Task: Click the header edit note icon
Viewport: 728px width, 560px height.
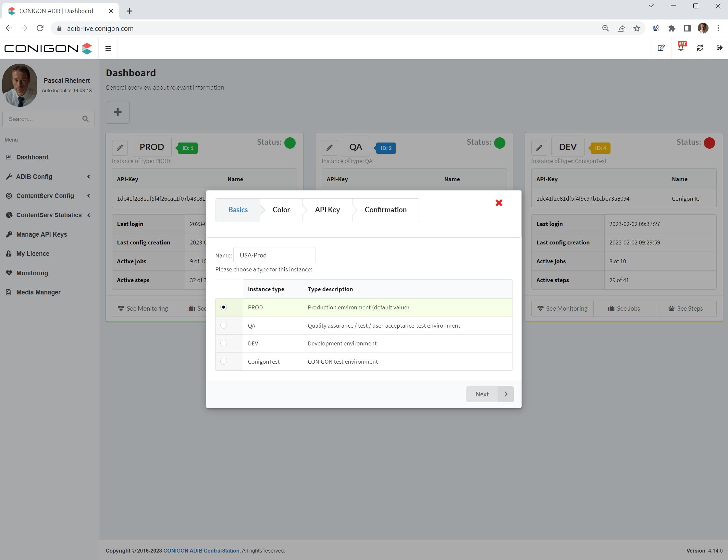Action: pos(661,48)
